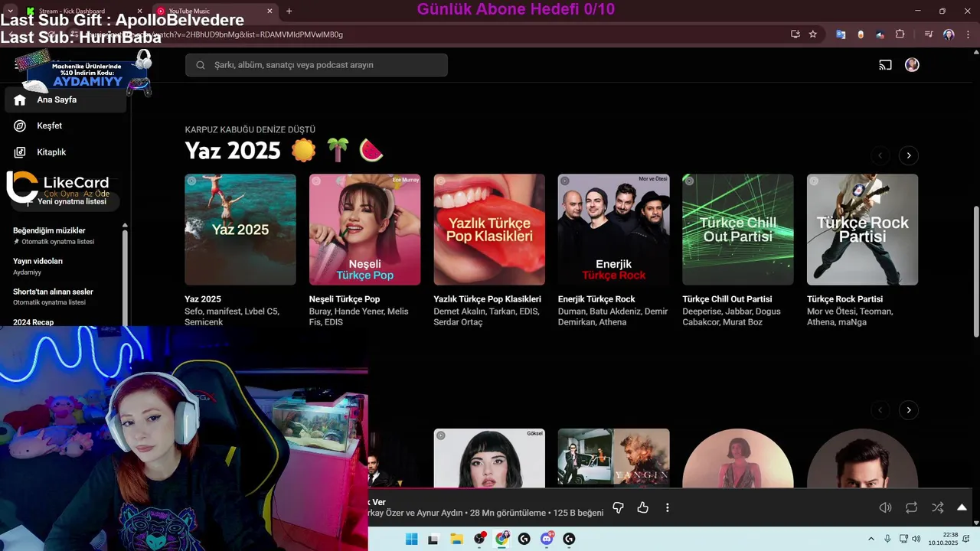This screenshot has height=551, width=980.
Task: Switch to Stream - Kick Dashboard tab
Action: (84, 11)
